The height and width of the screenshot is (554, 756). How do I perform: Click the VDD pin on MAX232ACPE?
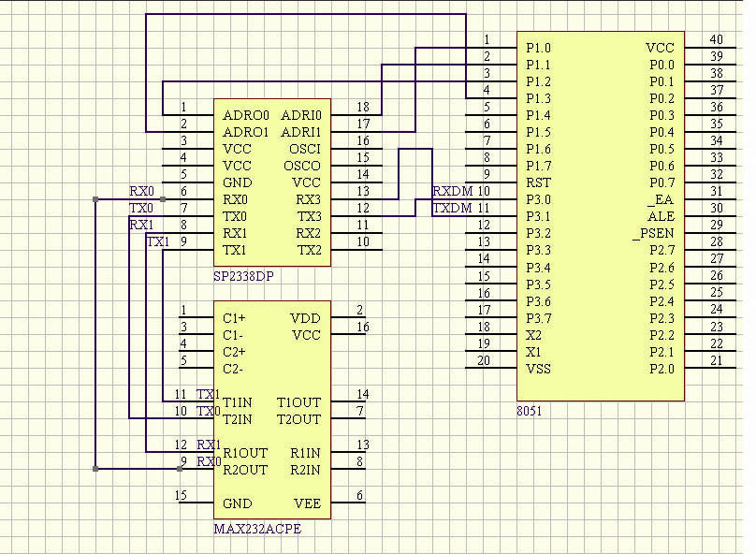coord(306,318)
